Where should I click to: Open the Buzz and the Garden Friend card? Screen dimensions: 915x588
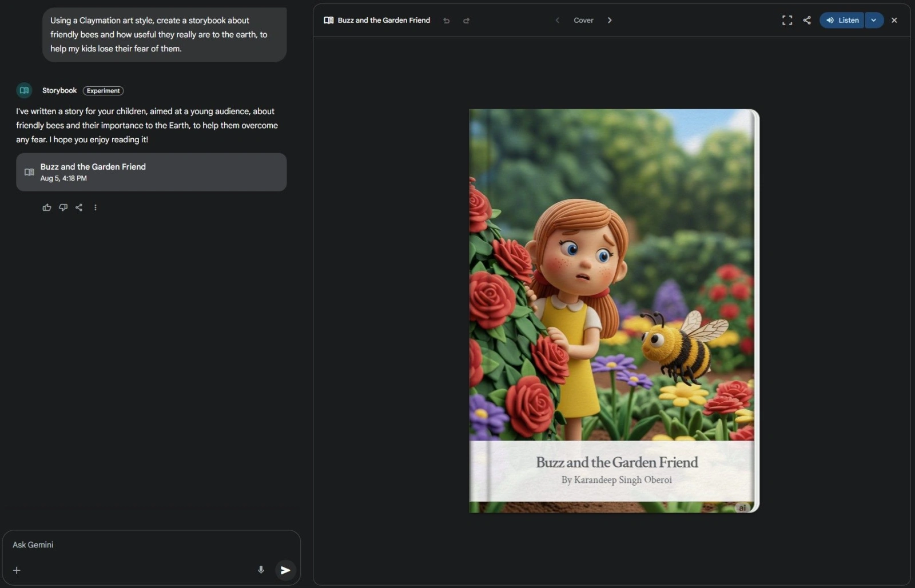click(151, 172)
